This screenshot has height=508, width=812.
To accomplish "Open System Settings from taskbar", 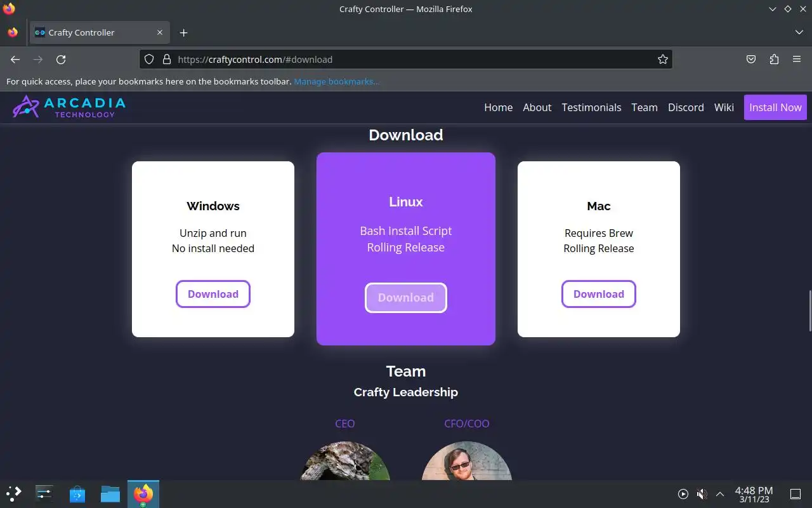I will [44, 493].
